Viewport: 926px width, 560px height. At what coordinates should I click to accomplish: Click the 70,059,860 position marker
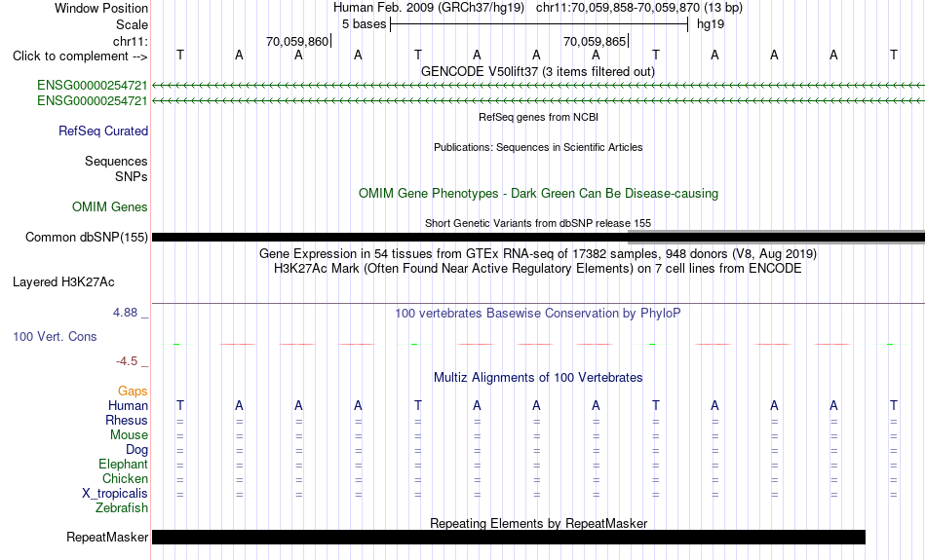297,41
